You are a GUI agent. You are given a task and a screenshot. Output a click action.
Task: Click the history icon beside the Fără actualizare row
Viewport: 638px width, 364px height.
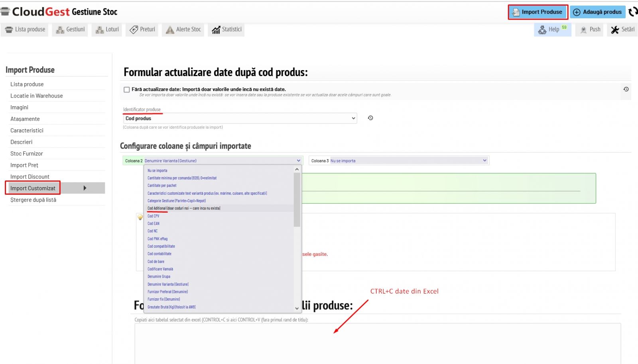point(626,89)
